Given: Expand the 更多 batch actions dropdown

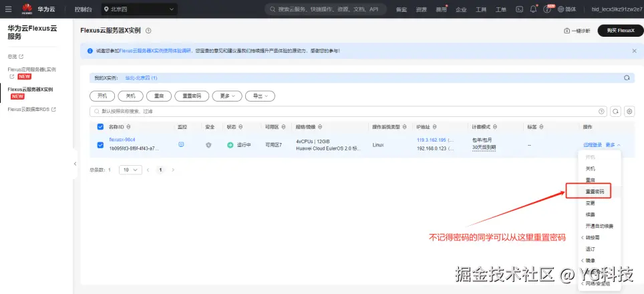Looking at the screenshot, I should (227, 96).
